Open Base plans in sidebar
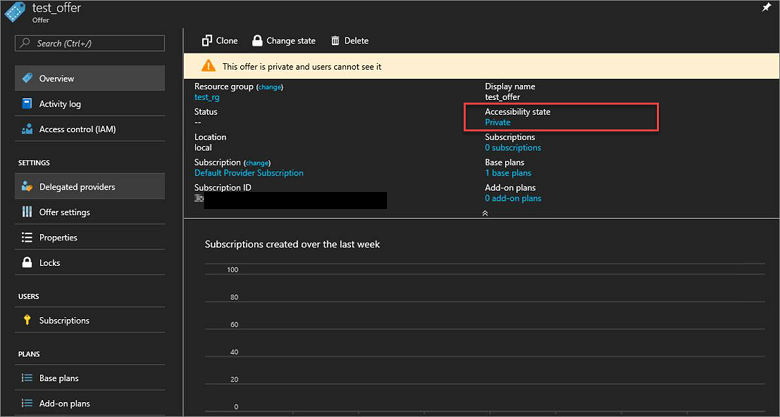780x417 pixels. point(58,378)
